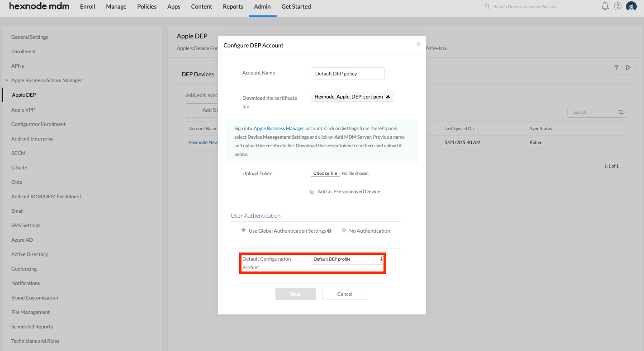Screen dimensions: 644x351
Task: Open Email settings in sidebar
Action: point(17,211)
